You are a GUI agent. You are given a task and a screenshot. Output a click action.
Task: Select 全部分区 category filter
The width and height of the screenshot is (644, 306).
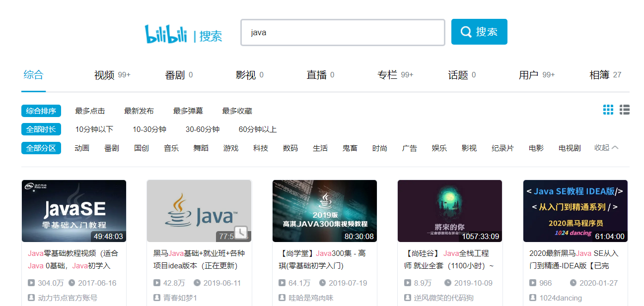point(41,148)
